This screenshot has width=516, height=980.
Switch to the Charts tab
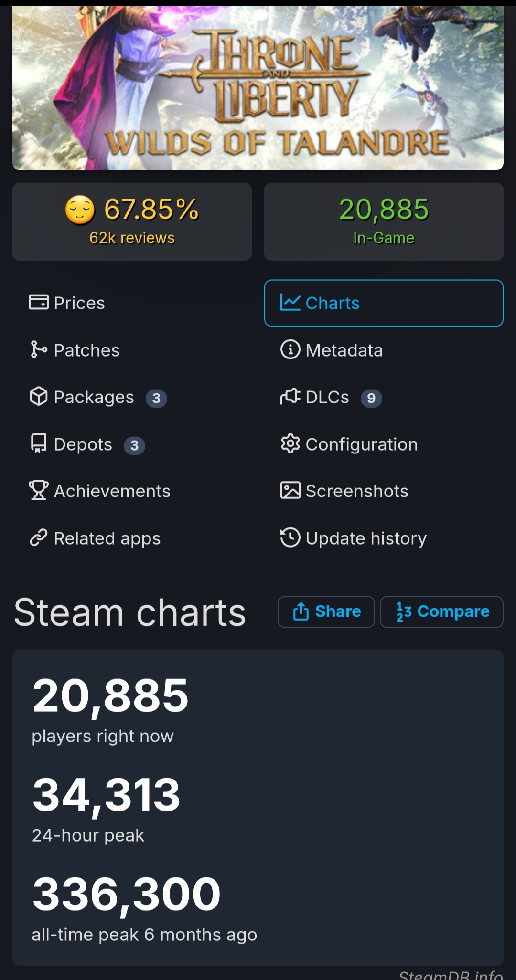[x=383, y=303]
